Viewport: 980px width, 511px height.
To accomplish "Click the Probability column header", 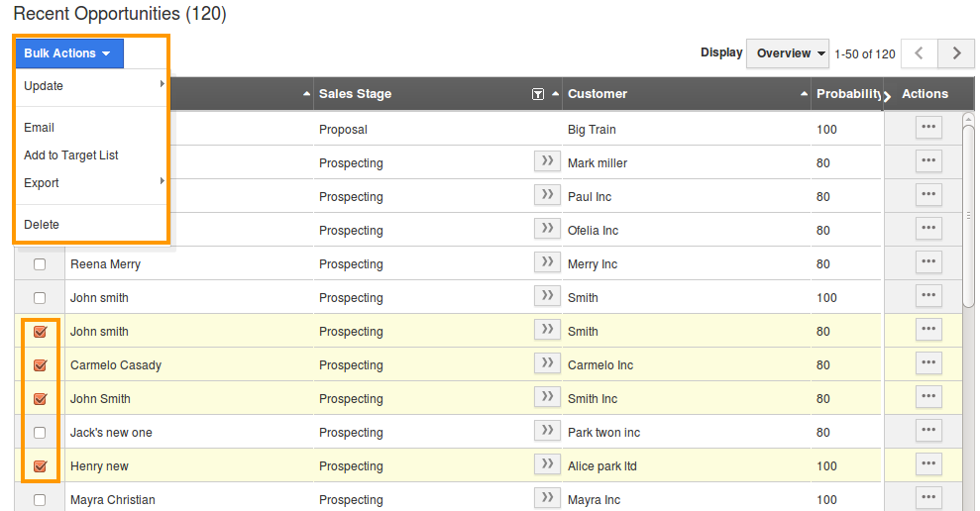I will (x=848, y=94).
